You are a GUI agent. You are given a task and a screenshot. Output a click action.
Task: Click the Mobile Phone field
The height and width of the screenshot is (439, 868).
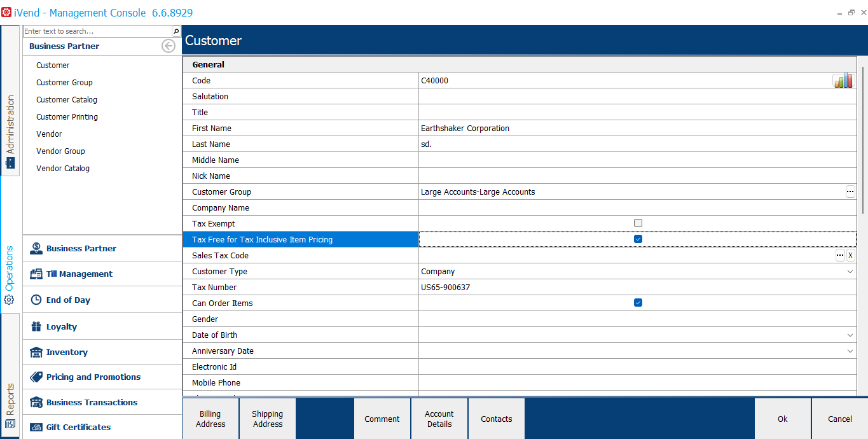(x=637, y=382)
